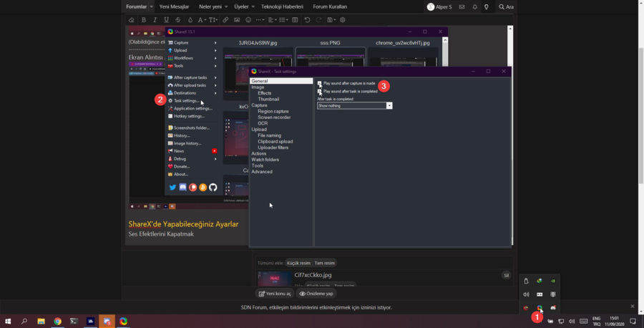Click the redo icon in editor toolbar
644x328 pixels.
[x=318, y=20]
